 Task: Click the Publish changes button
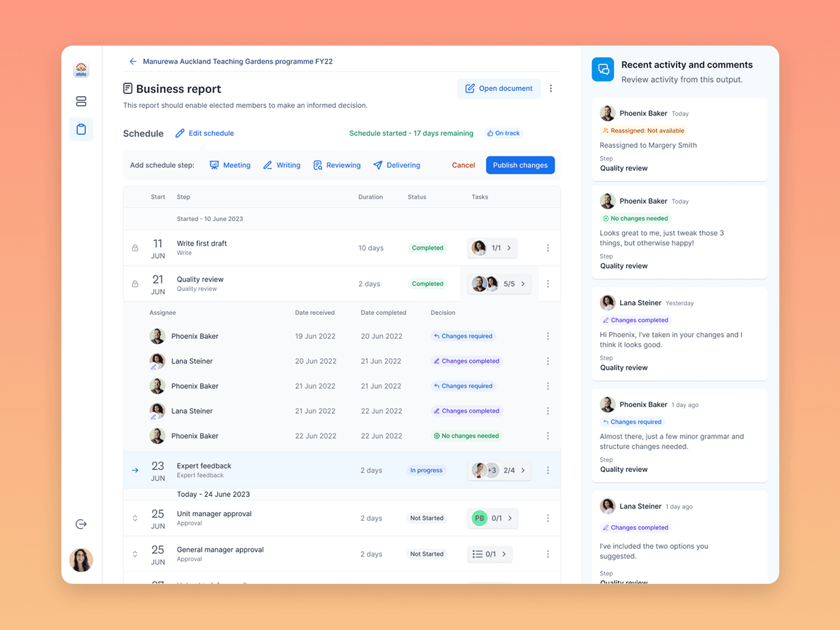520,165
